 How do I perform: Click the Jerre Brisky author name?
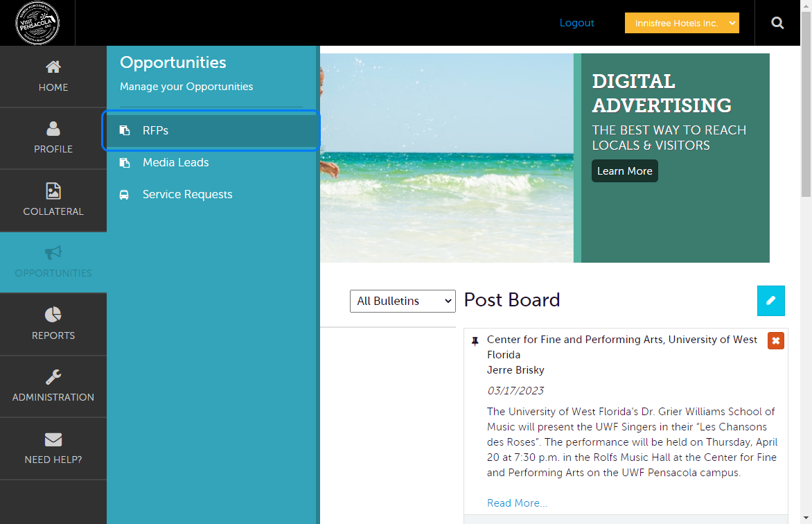click(x=515, y=370)
